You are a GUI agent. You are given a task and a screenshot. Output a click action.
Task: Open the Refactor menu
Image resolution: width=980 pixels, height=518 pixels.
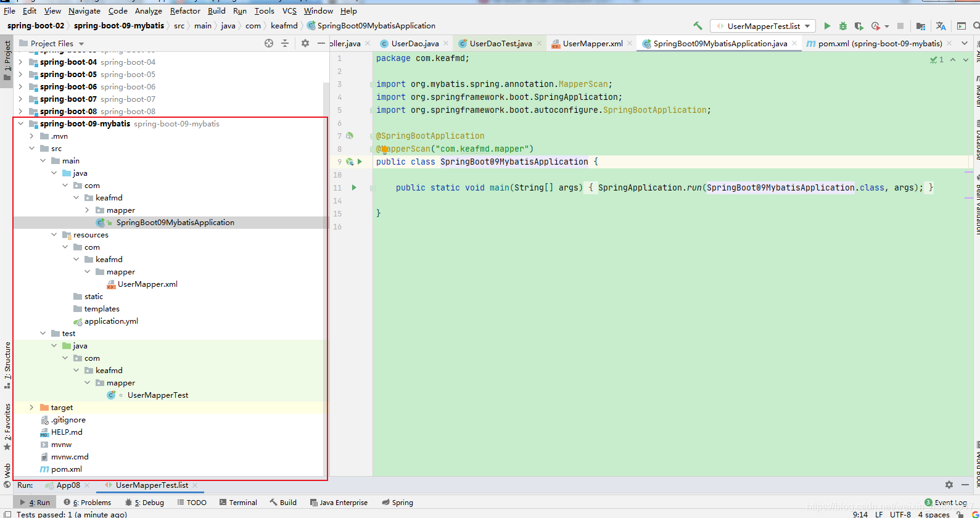click(x=185, y=10)
